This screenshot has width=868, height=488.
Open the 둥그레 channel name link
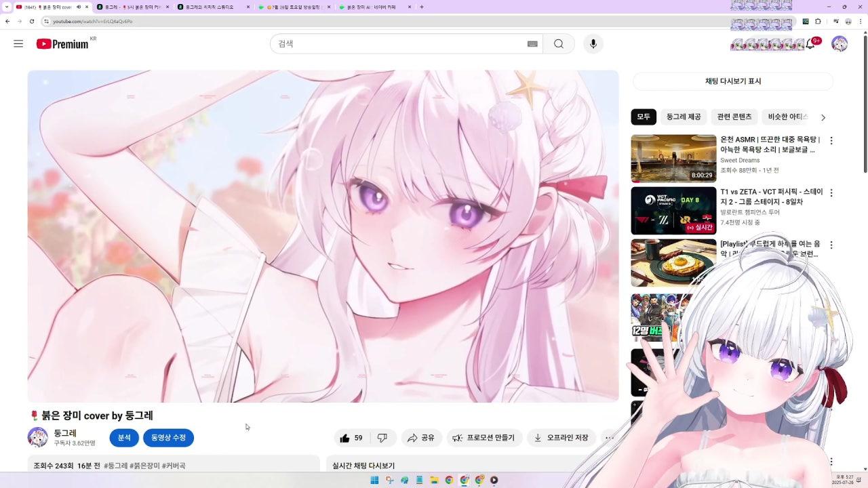coord(65,433)
